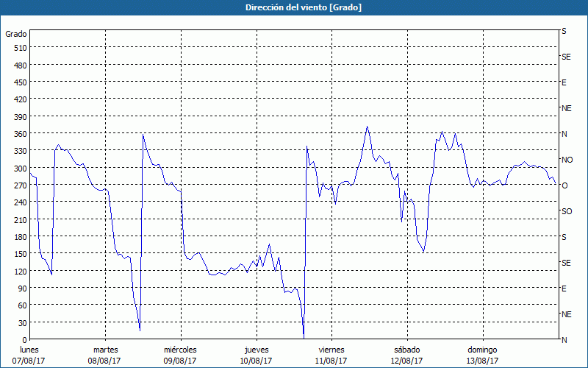588x368 pixels.
Task: Select the 'sábado 12/08/17' date label
Action: [406, 355]
